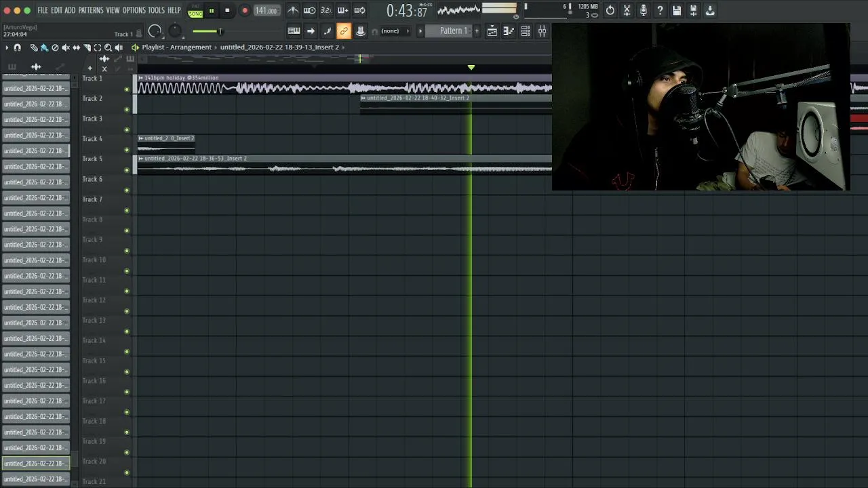
Task: Click the export render audio icon
Action: 693,10
